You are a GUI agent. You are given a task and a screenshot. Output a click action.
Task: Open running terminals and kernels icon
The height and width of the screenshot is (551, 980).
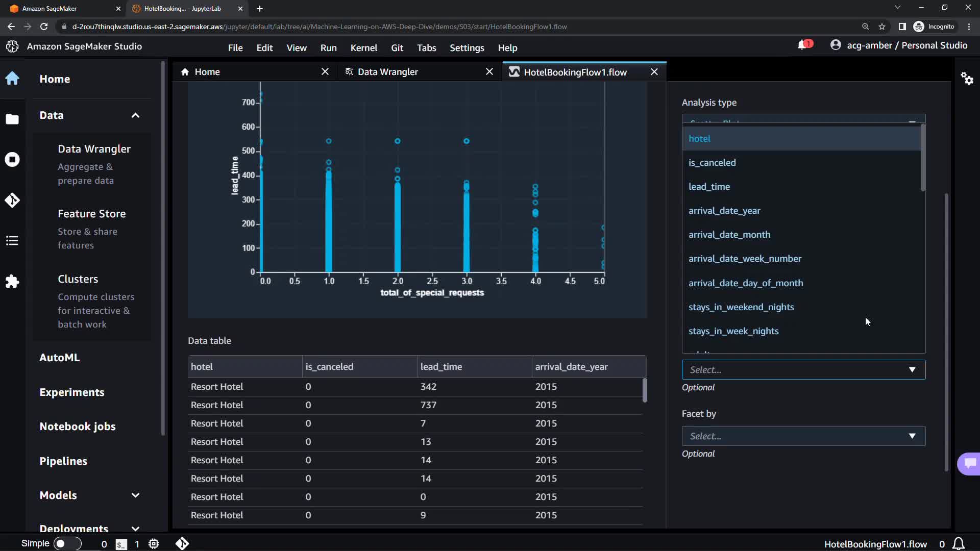(12, 160)
